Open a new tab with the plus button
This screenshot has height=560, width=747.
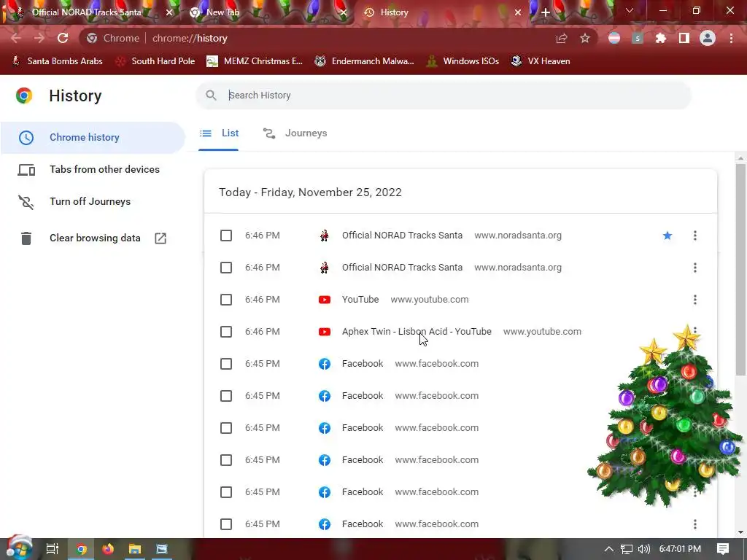[546, 12]
